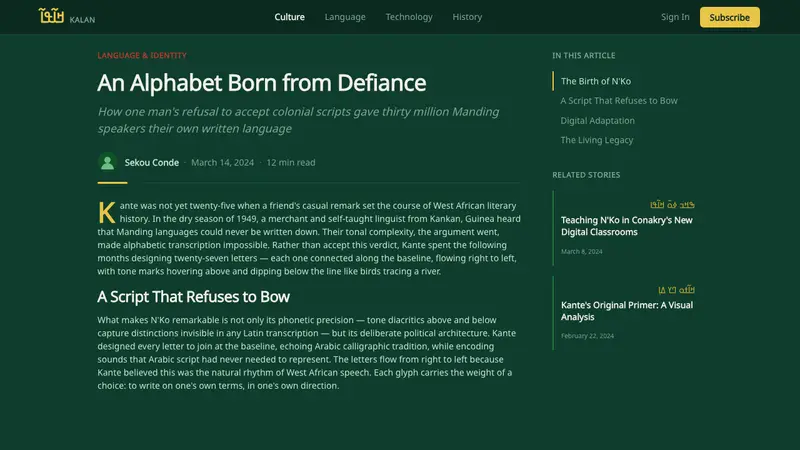Click the author avatar icon beside Sekou Conde

point(107,162)
